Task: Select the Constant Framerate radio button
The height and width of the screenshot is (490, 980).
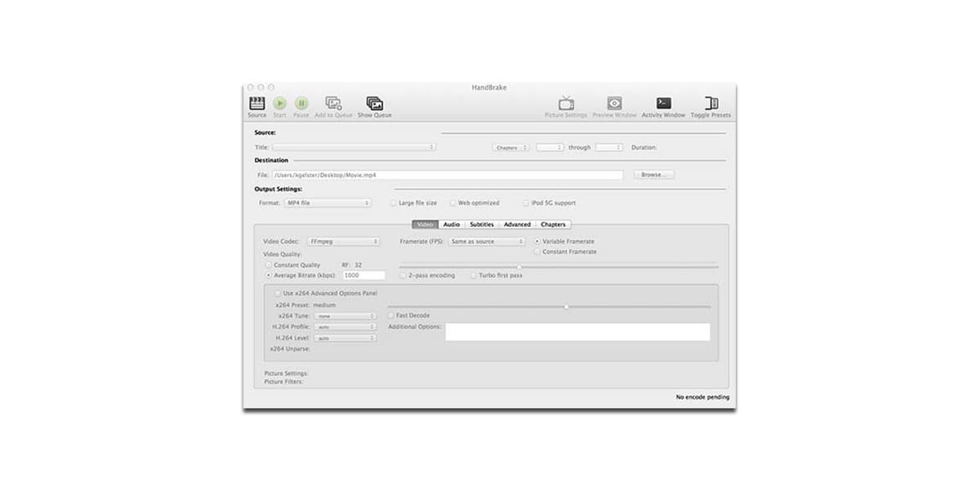Action: [537, 252]
